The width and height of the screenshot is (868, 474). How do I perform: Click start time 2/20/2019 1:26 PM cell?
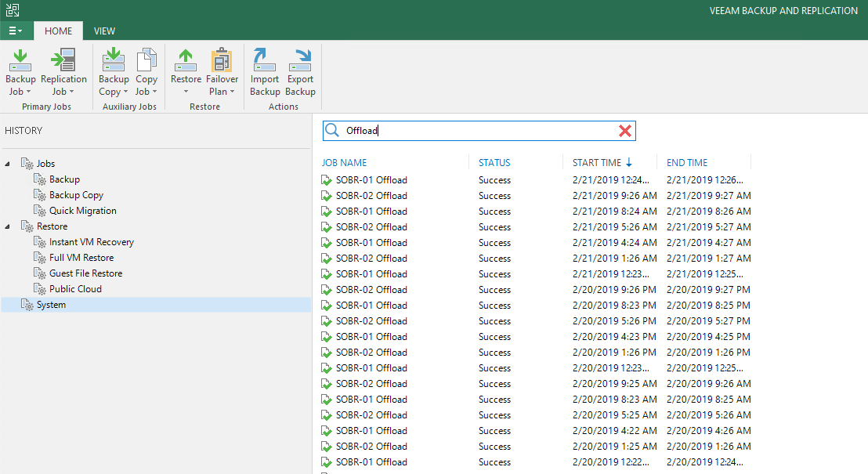(614, 353)
